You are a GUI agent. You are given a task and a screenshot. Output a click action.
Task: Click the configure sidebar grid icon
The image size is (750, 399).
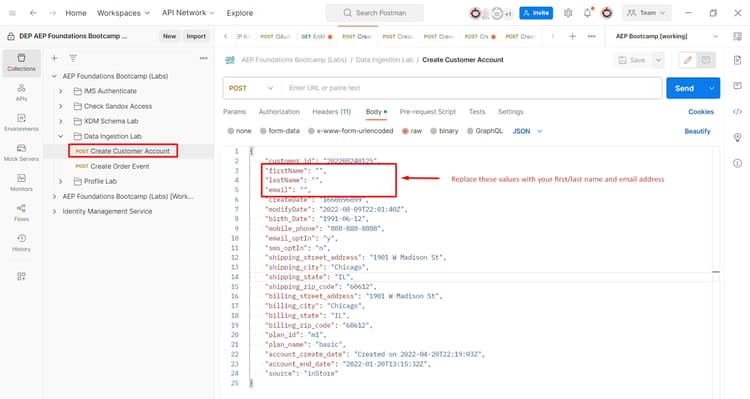click(21, 276)
